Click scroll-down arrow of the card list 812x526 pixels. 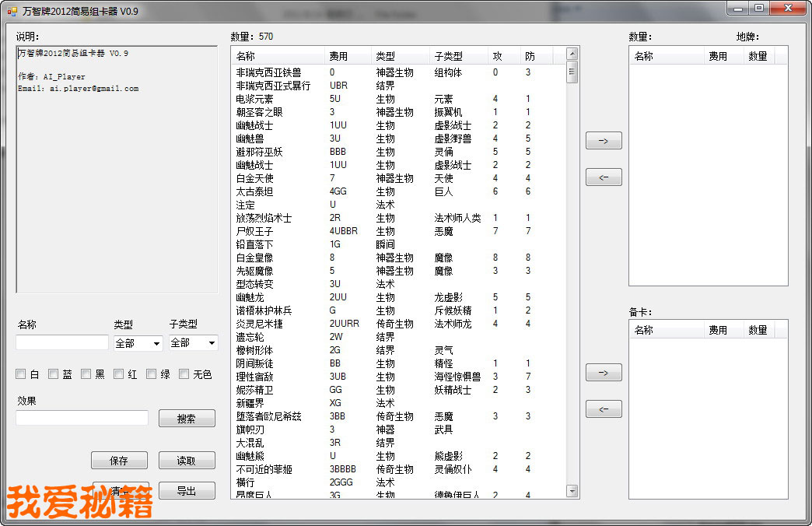pos(572,491)
